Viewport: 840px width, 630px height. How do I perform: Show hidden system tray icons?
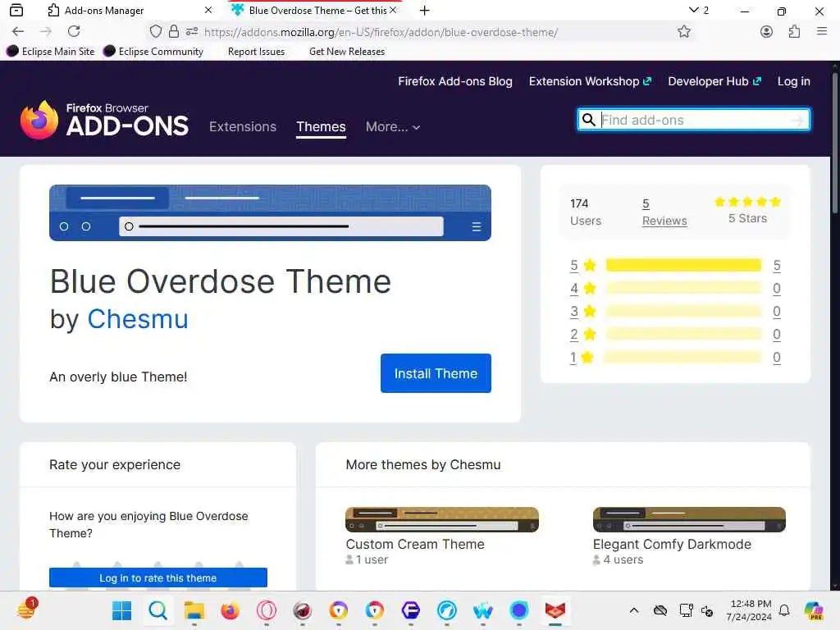(x=634, y=610)
